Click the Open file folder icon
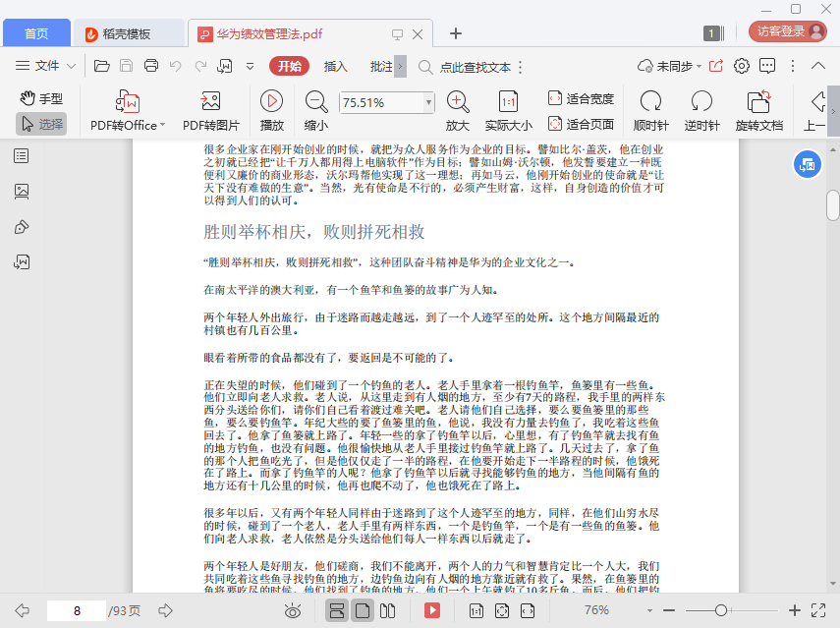 click(x=102, y=66)
